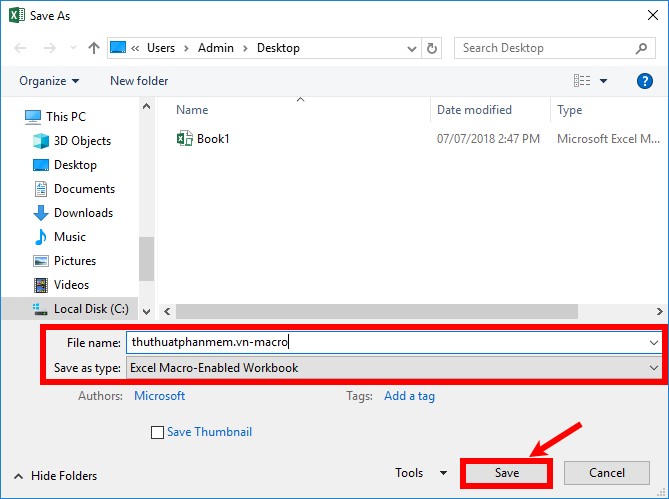Create a New folder
Image resolution: width=669 pixels, height=499 pixels.
pyautogui.click(x=139, y=81)
